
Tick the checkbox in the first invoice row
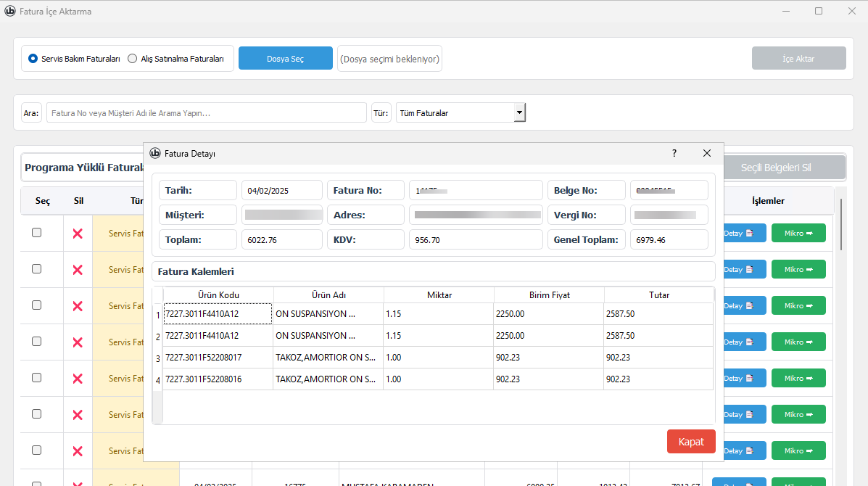pos(36,233)
